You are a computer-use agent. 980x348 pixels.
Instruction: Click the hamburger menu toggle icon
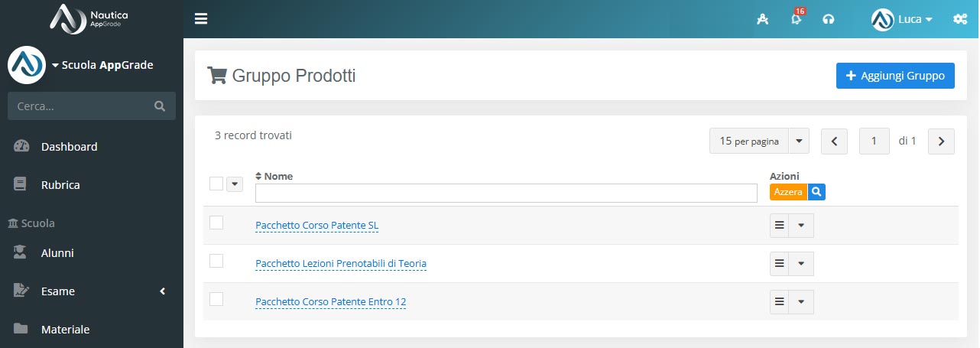(201, 19)
